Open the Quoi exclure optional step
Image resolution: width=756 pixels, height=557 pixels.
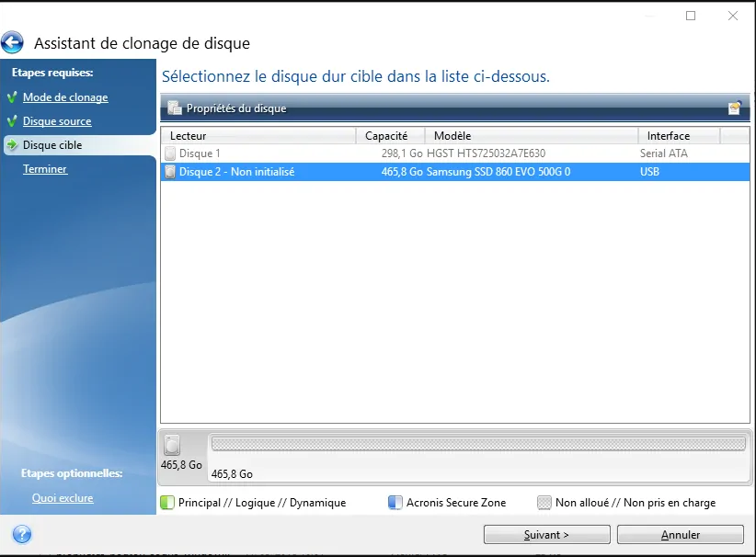(x=63, y=498)
